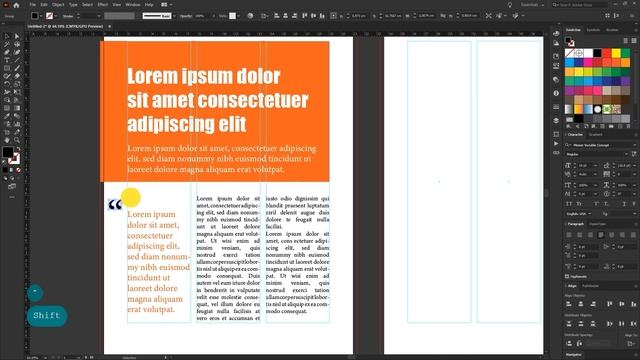Select the Rectangle tool

[x=7, y=68]
